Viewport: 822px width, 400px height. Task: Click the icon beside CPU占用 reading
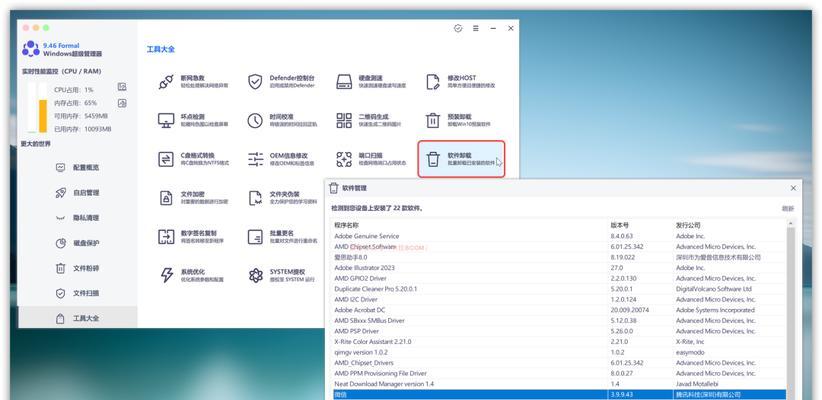click(122, 87)
